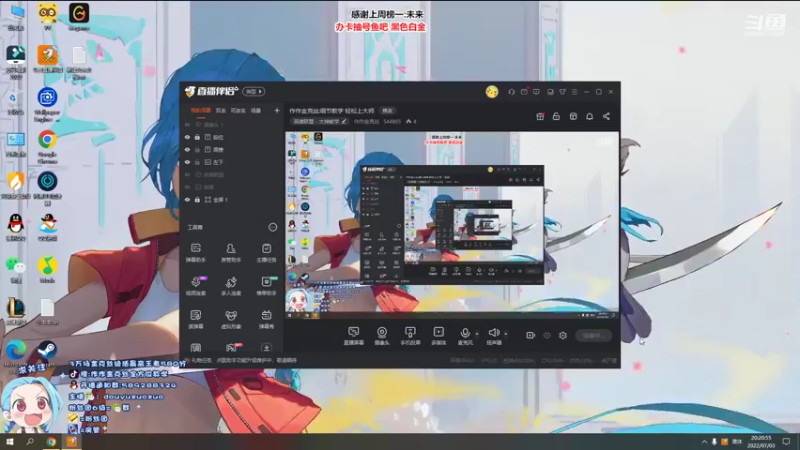Open Windows Start menu
The height and width of the screenshot is (450, 800).
click(9, 442)
